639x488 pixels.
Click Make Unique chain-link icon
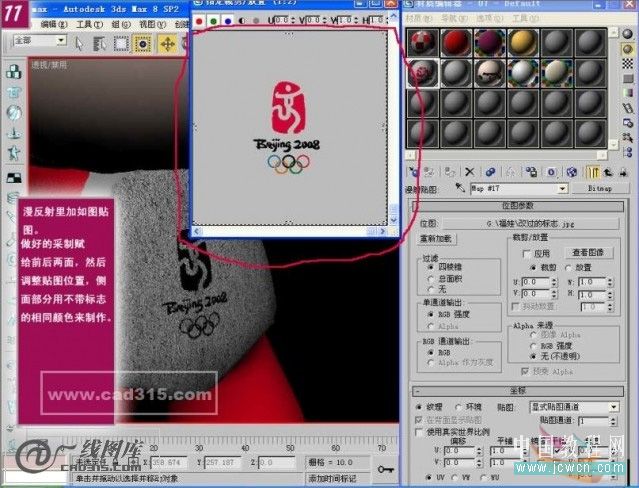[x=490, y=172]
